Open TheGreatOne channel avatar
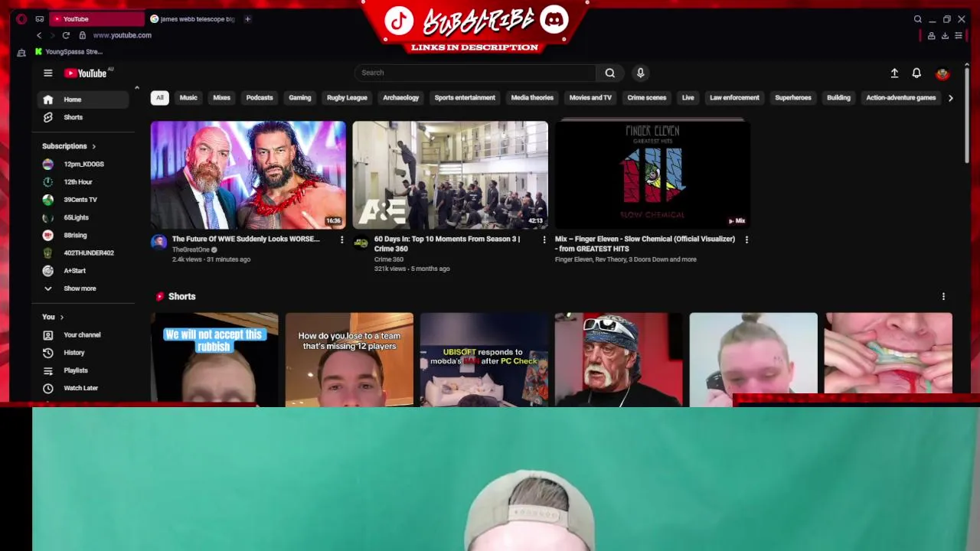Screen dimensions: 980x551 [x=158, y=242]
